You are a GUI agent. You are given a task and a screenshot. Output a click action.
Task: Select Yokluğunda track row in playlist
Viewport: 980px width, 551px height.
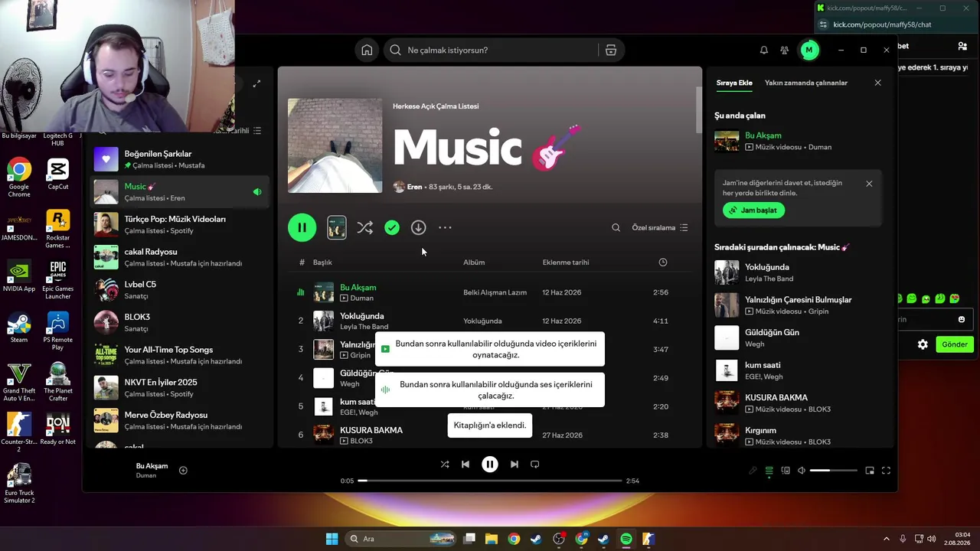(490, 321)
